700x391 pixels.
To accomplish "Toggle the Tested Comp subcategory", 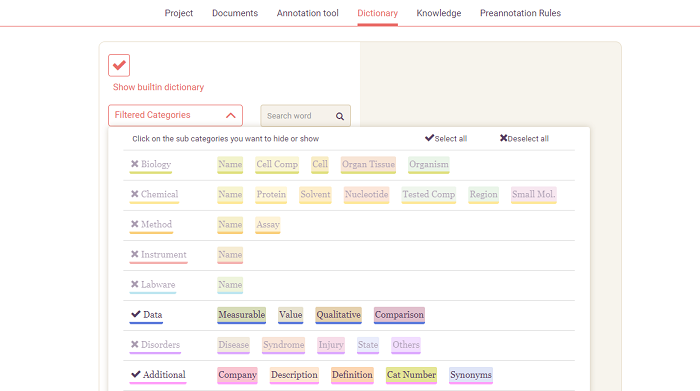I will point(429,195).
